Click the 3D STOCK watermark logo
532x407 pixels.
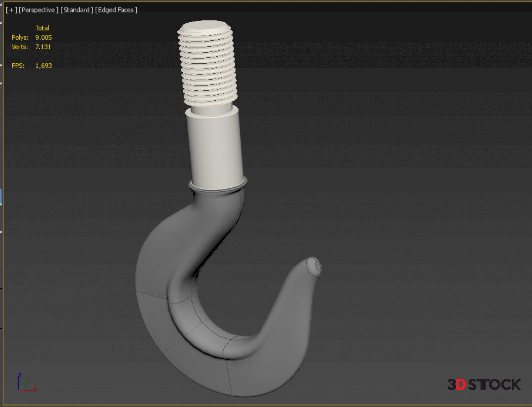(x=484, y=385)
